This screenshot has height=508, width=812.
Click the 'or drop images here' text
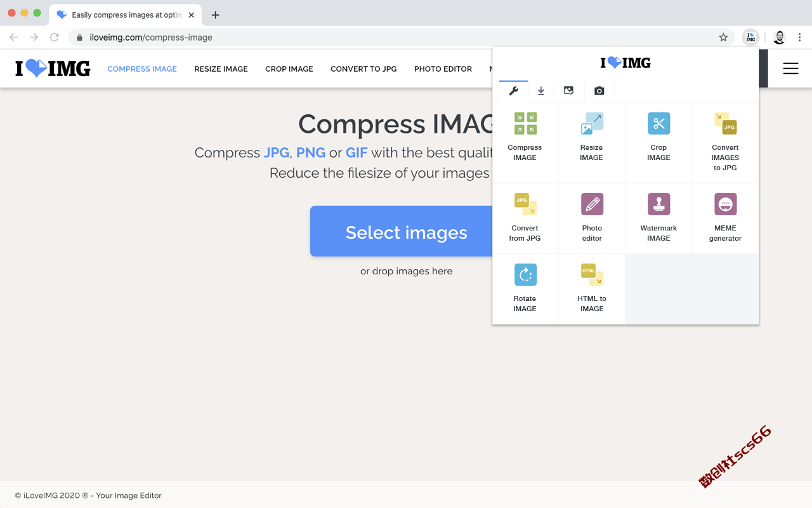click(x=407, y=271)
